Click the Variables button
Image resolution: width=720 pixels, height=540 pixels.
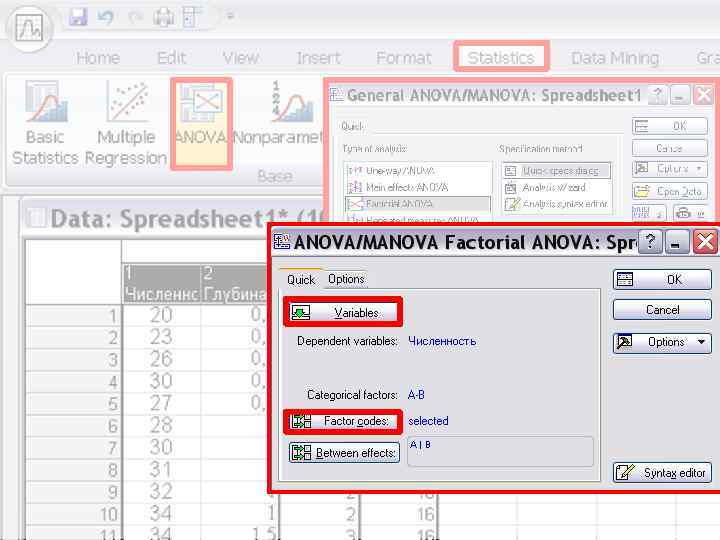tap(343, 312)
